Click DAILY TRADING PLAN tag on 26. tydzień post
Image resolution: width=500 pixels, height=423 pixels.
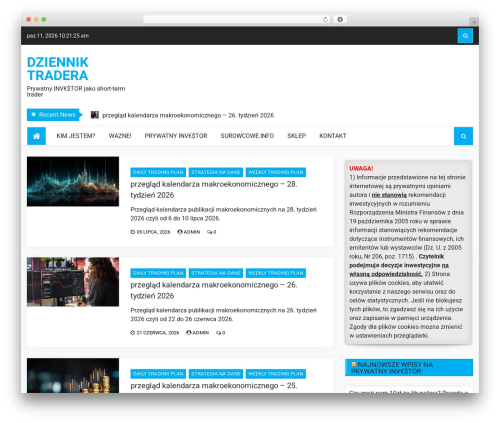click(158, 273)
